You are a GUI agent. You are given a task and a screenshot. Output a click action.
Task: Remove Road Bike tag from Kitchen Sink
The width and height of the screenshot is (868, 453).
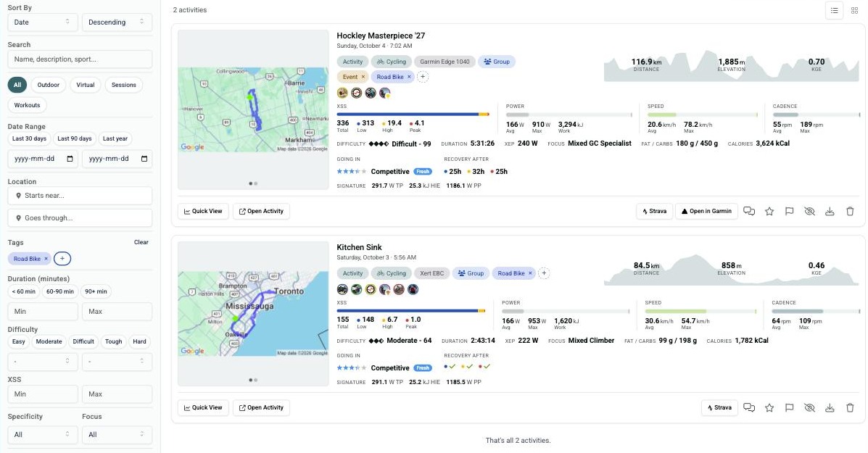530,273
